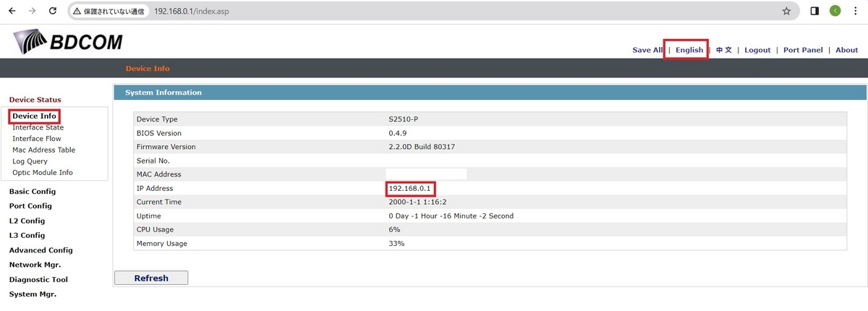Click the BIOS Version row label
Viewport: 868px width, 311px height.
click(x=159, y=133)
